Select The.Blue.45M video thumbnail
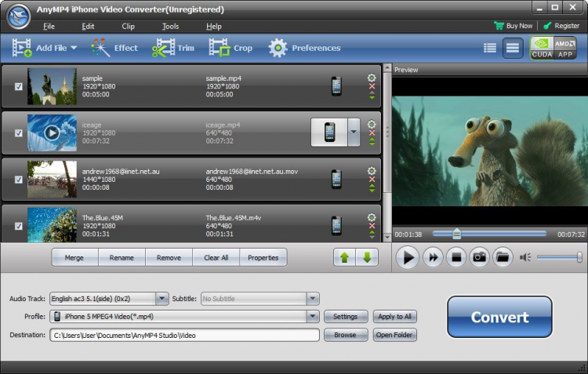This screenshot has width=588, height=374. (x=52, y=225)
